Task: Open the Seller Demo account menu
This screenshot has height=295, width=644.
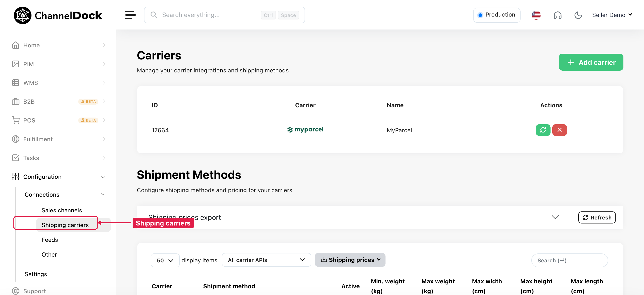Action: (612, 15)
